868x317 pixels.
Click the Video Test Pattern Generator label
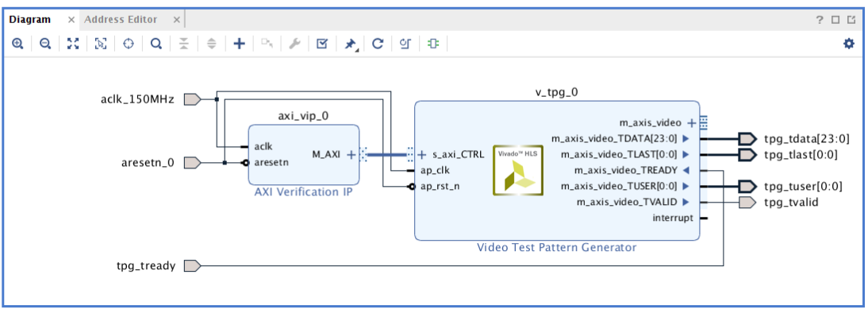(557, 247)
